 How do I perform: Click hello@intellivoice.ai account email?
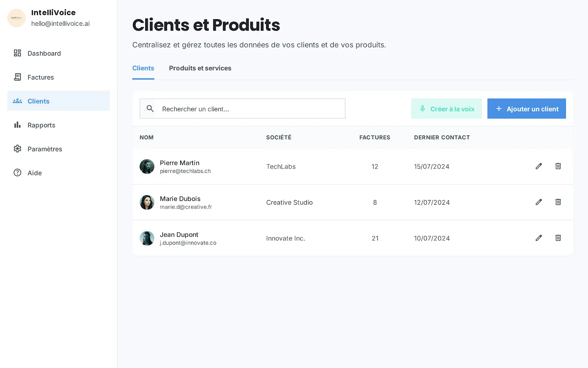pos(60,24)
